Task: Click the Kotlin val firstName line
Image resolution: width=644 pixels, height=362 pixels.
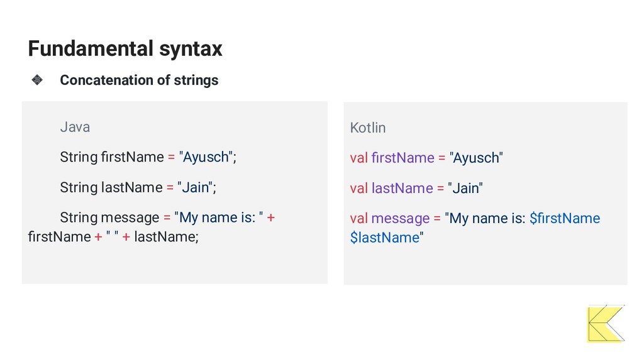Action: (426, 158)
